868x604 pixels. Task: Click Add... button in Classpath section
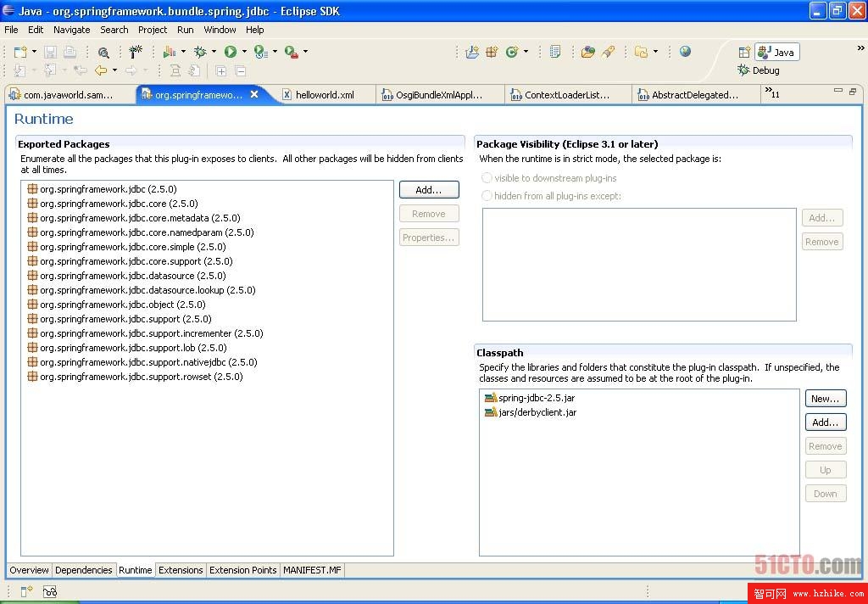pos(826,422)
